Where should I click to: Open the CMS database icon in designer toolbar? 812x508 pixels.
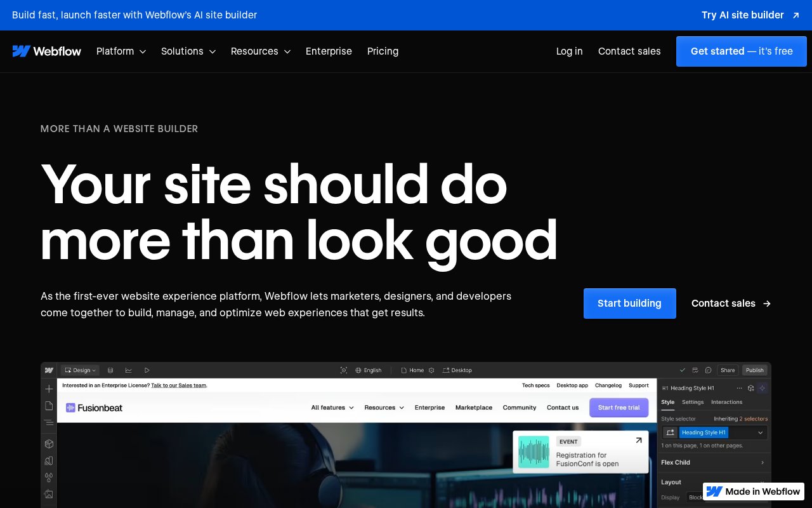(x=110, y=370)
